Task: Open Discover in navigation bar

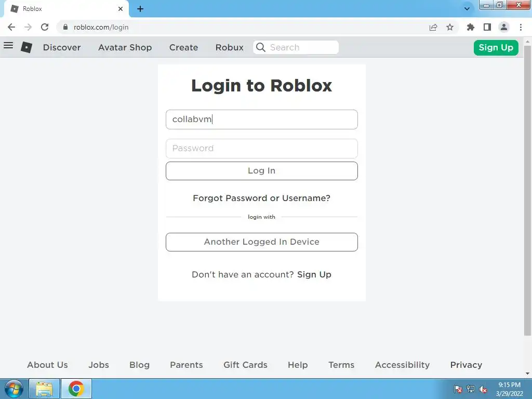Action: (62, 47)
